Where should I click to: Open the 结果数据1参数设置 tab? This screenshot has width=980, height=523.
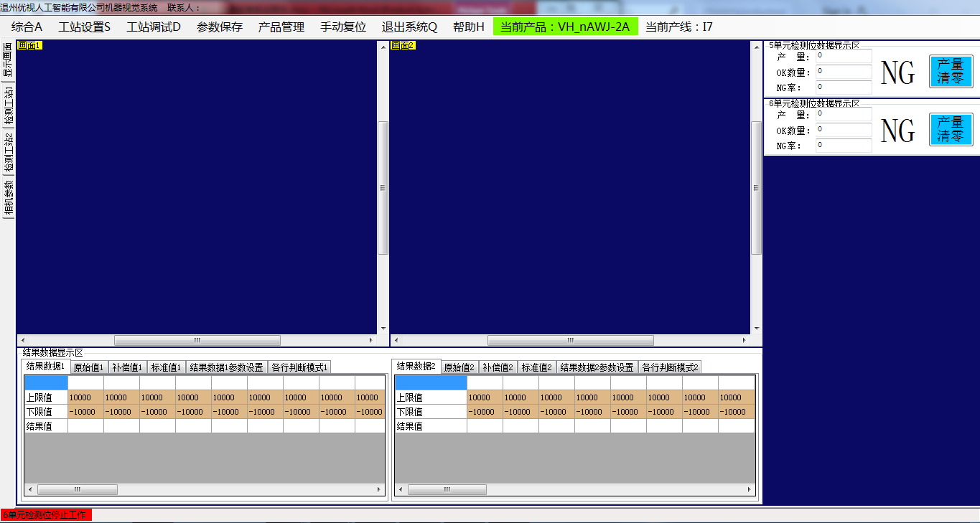tap(226, 367)
